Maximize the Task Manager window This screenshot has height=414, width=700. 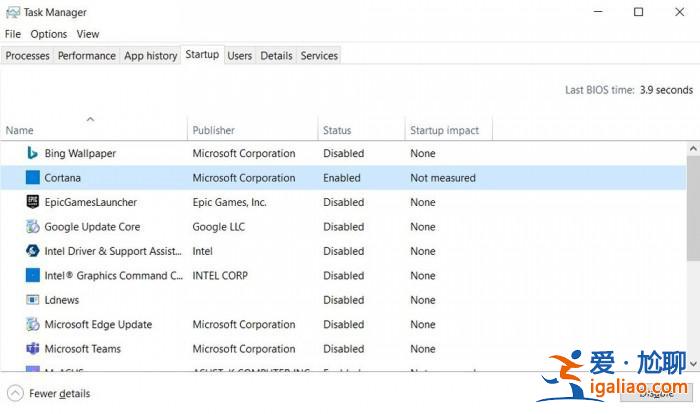[638, 12]
